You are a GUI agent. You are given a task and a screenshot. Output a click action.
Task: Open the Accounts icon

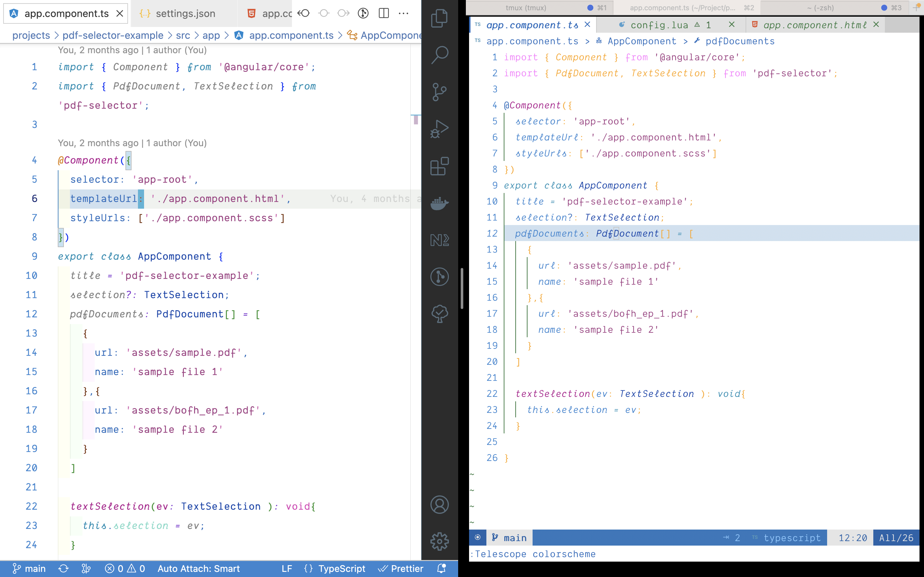(439, 505)
